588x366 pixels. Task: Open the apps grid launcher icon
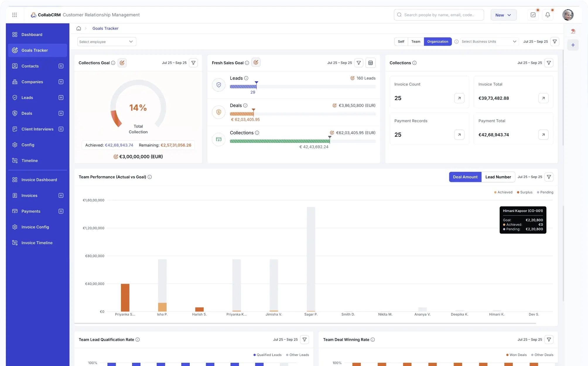(x=15, y=15)
